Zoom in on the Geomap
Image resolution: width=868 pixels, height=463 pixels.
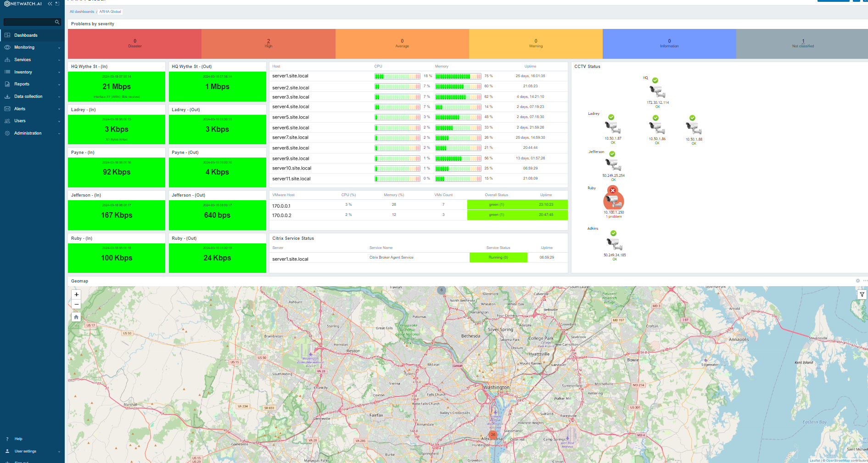(76, 294)
